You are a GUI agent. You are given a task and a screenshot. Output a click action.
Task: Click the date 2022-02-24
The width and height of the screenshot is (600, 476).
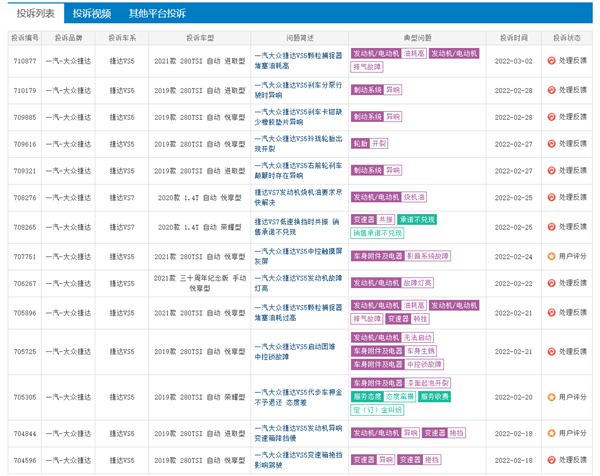[514, 256]
